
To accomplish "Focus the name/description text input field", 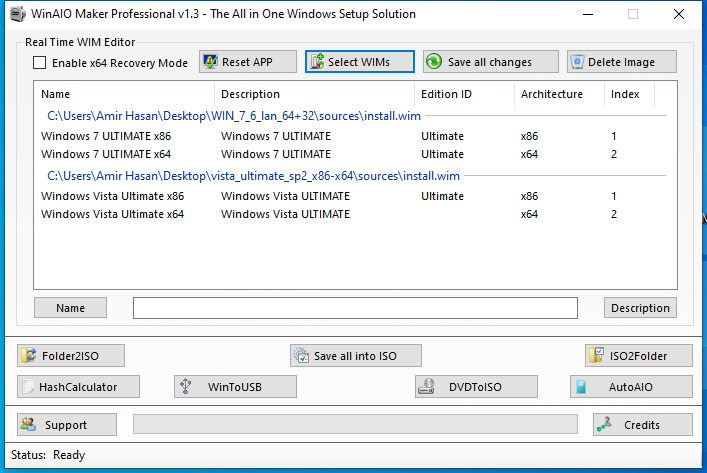I will coord(355,308).
